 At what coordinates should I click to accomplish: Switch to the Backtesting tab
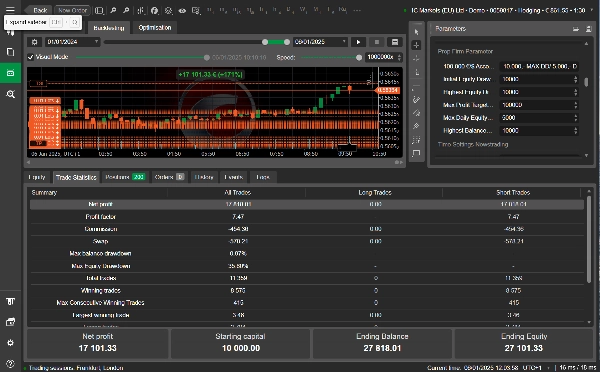pos(109,28)
